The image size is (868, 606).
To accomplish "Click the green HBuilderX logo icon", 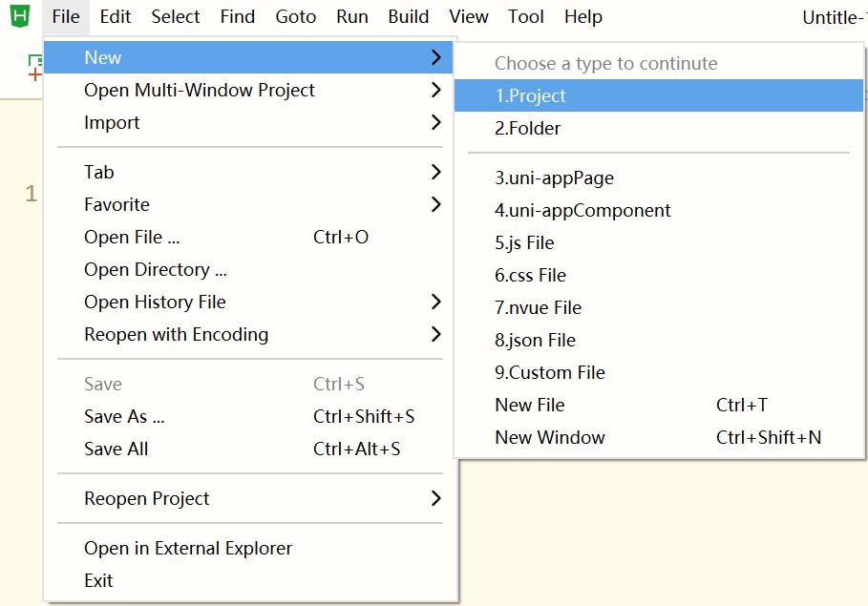I will coord(19,16).
